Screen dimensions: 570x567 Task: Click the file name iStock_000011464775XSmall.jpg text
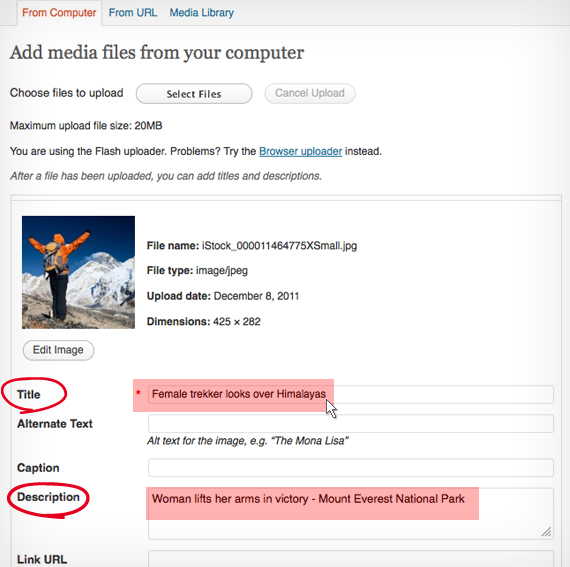(x=279, y=246)
